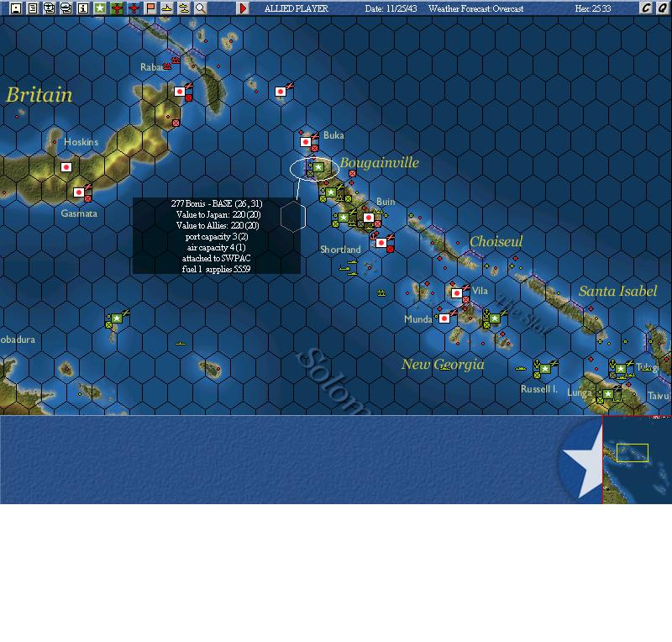This screenshot has width=672, height=642.
Task: Click the second commander portrait toolbar icon
Action: 66,8
